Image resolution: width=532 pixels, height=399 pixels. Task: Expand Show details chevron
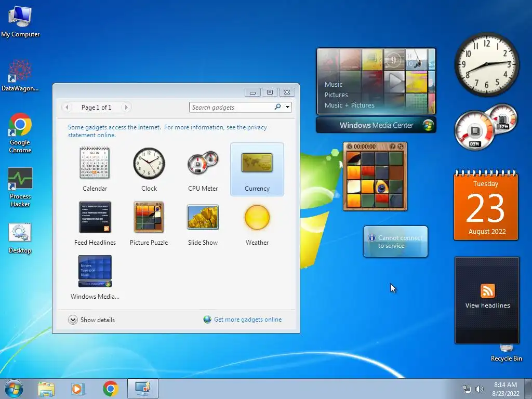pos(73,320)
